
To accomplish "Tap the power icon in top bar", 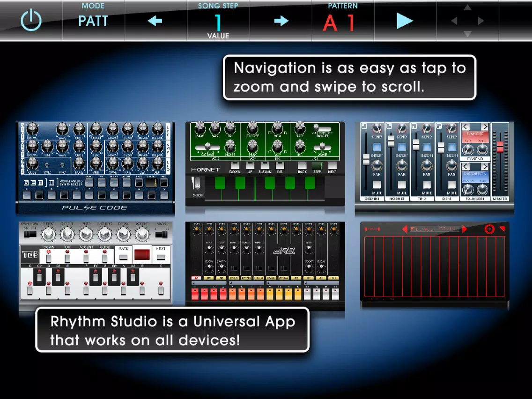I will coord(31,20).
